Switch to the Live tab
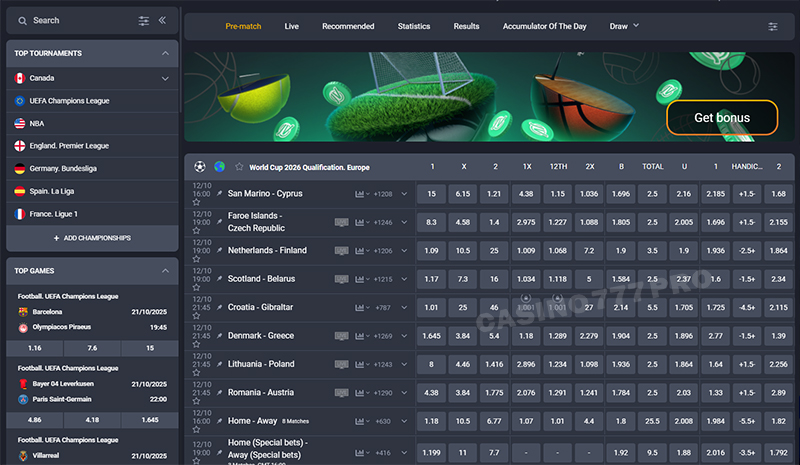800x465 pixels. point(291,26)
